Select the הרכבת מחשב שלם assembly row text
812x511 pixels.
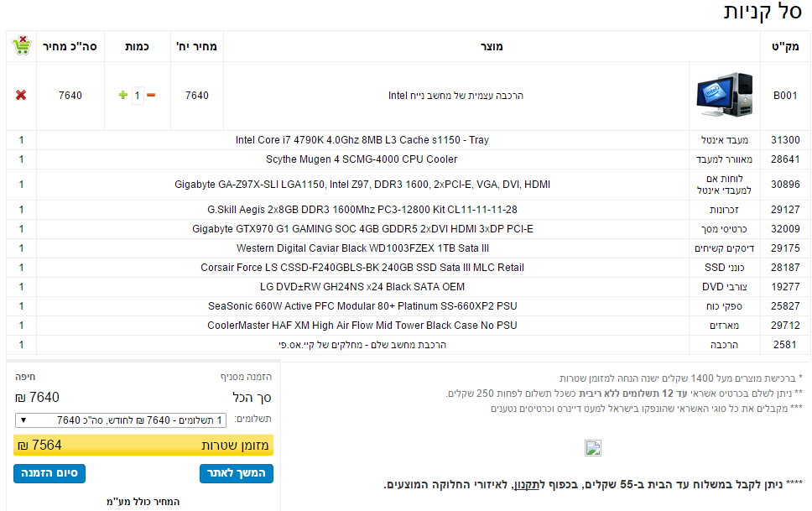click(x=362, y=345)
